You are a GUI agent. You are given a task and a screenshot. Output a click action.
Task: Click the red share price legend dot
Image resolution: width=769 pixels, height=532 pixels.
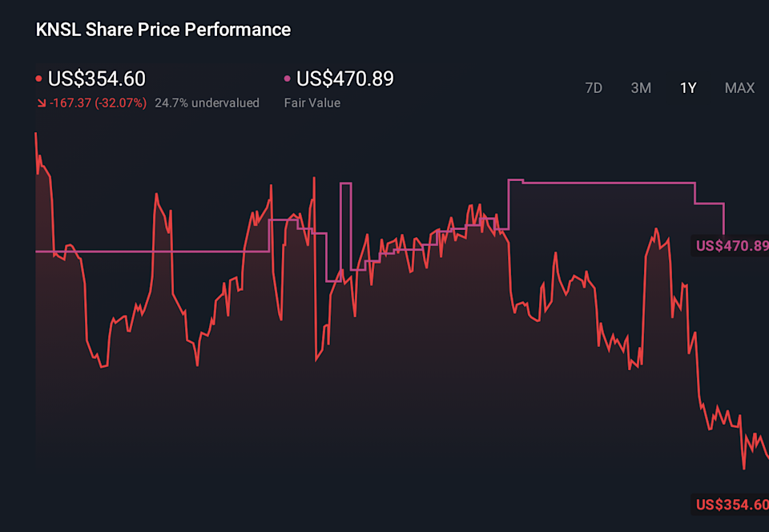[39, 79]
